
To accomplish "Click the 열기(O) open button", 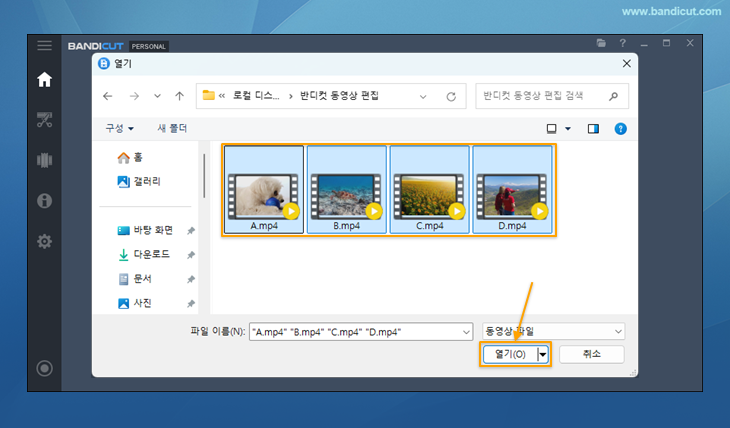I will point(510,354).
